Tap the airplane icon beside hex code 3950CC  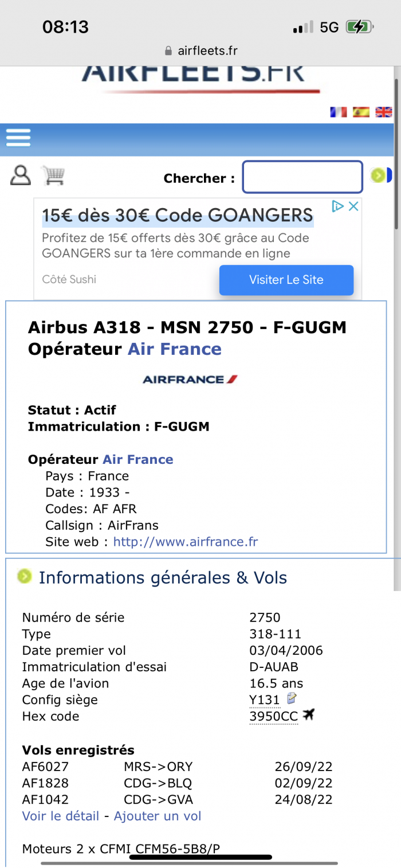[309, 715]
